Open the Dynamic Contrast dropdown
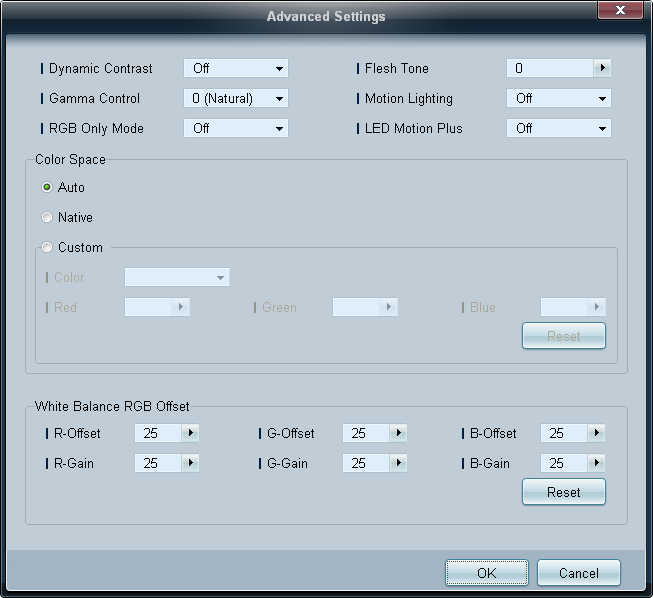653x598 pixels. (236, 68)
